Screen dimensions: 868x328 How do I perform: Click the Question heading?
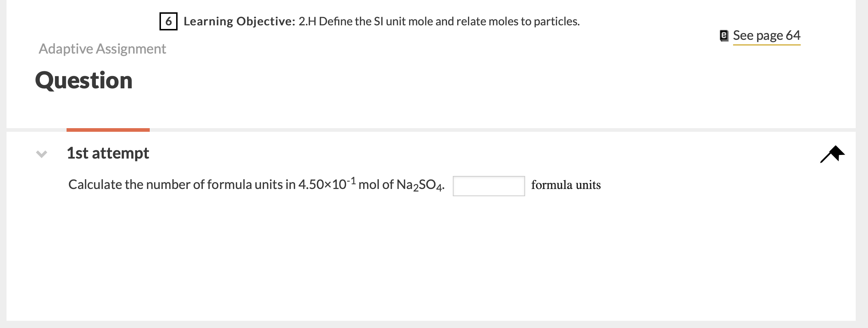[84, 80]
